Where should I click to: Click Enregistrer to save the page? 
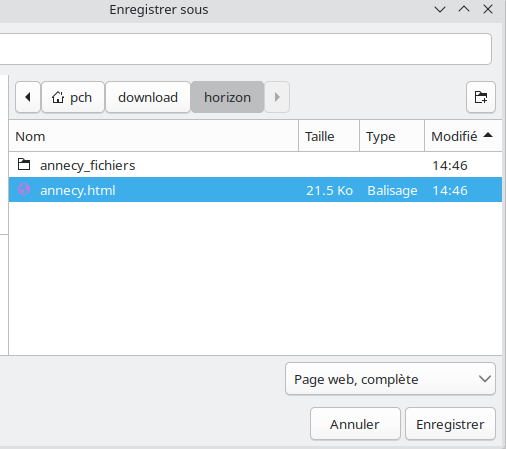click(450, 424)
